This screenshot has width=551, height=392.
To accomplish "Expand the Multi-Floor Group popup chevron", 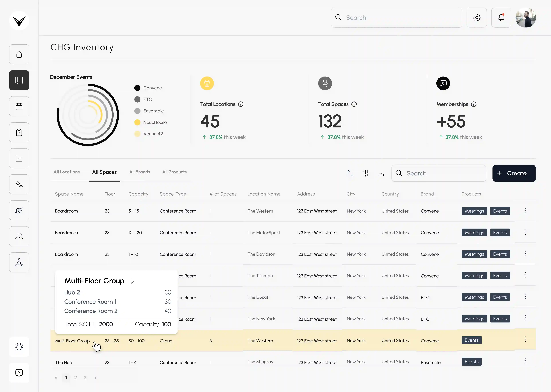I will [x=132, y=281].
